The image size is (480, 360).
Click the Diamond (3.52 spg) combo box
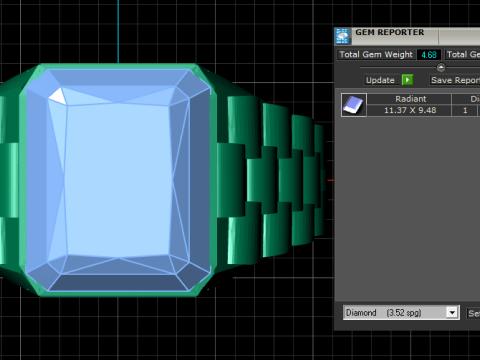point(401,313)
